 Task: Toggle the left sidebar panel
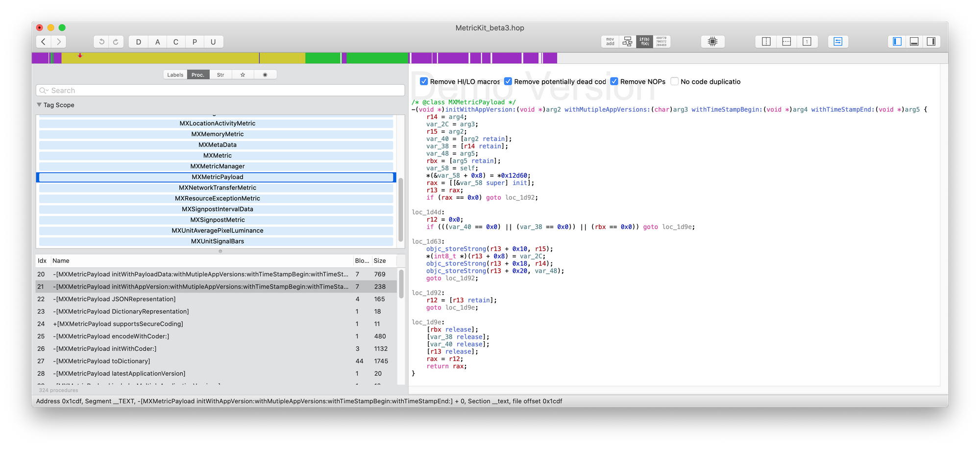point(897,42)
